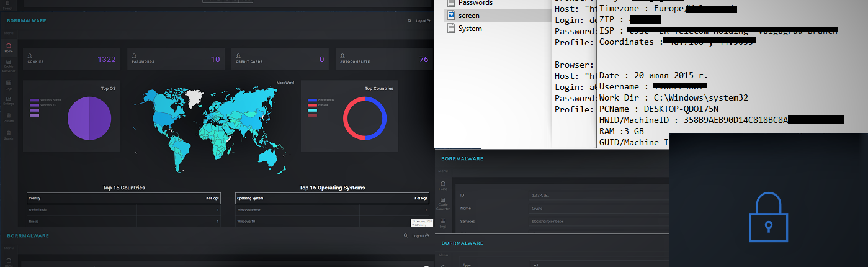Click the Top Countries donut chart
The image size is (868, 267).
(365, 118)
